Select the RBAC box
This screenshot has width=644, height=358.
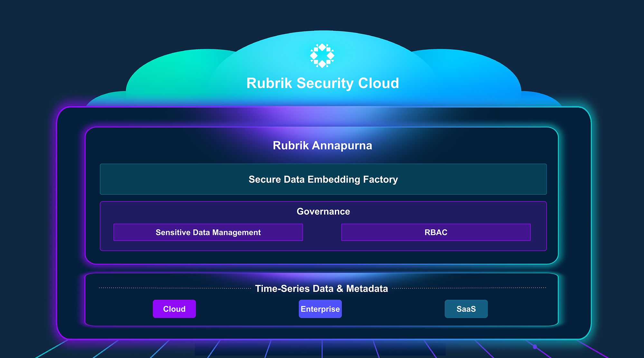pyautogui.click(x=436, y=232)
